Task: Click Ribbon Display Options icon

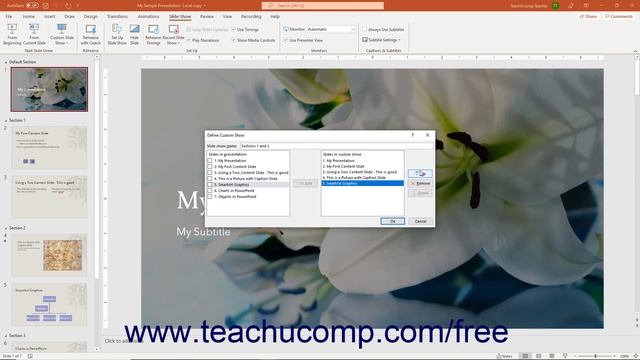Action: (586, 6)
